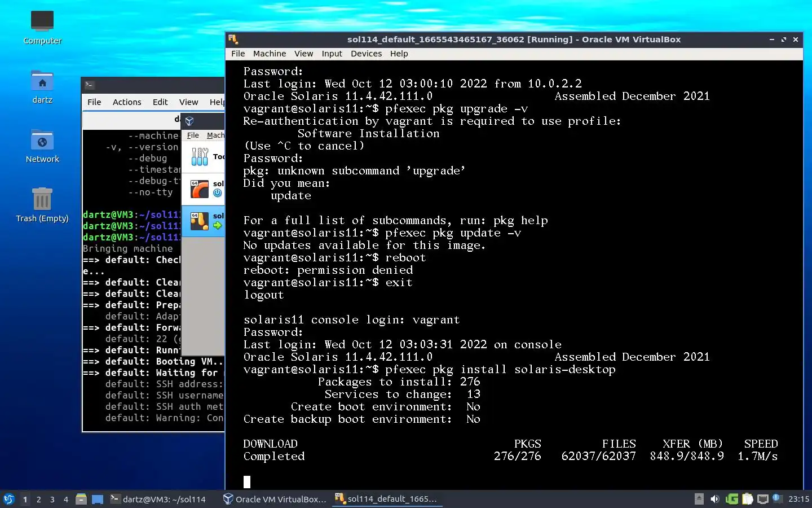Viewport: 812px width, 508px height.
Task: Click the 'Software Installation' profile text
Action: point(369,134)
